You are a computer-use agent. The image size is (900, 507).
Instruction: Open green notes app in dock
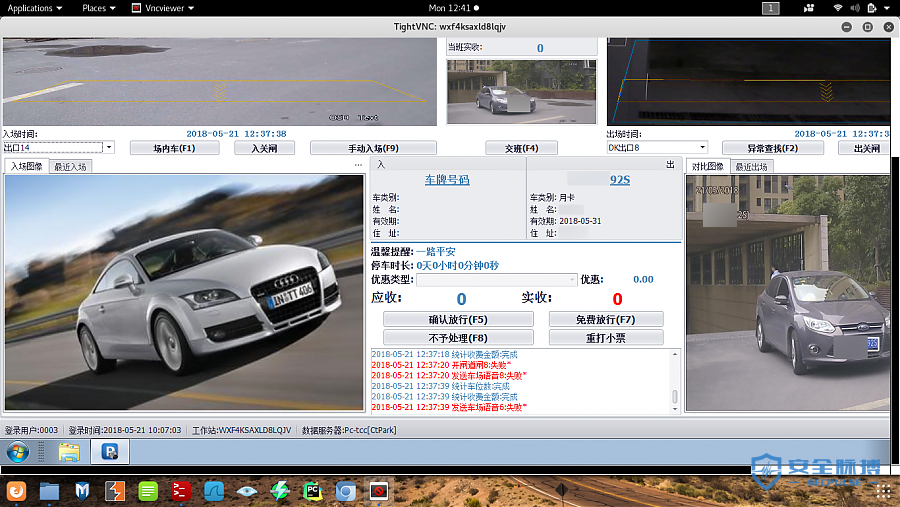click(148, 491)
